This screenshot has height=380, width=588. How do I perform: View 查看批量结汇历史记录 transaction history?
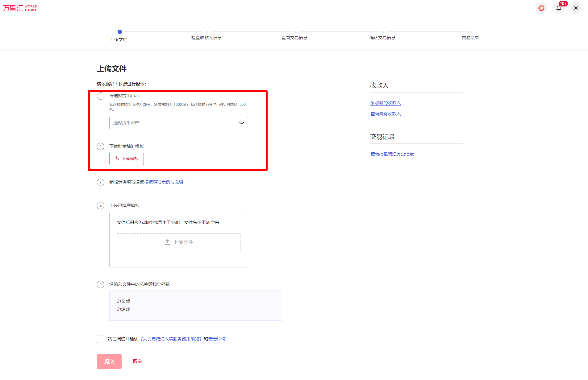392,154
